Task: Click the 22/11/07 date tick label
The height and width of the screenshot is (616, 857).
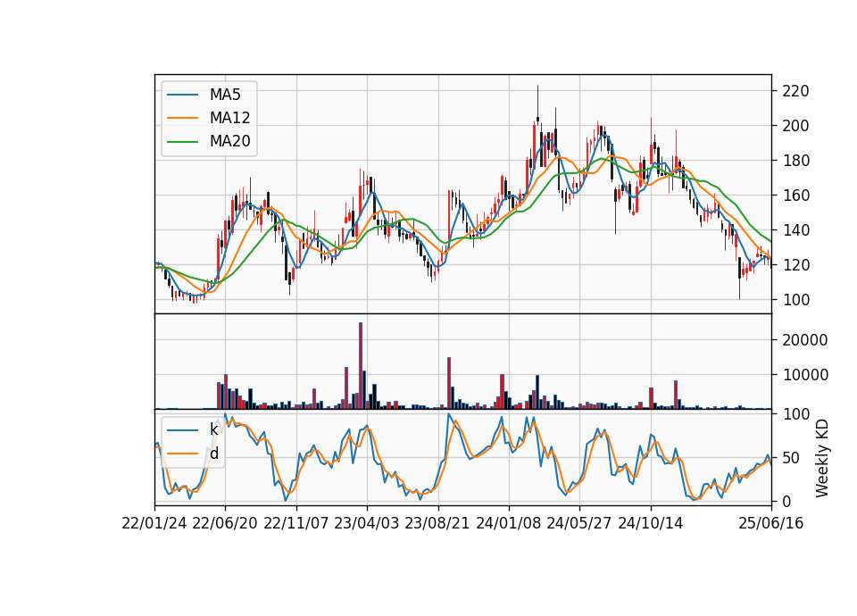Action: tap(296, 523)
